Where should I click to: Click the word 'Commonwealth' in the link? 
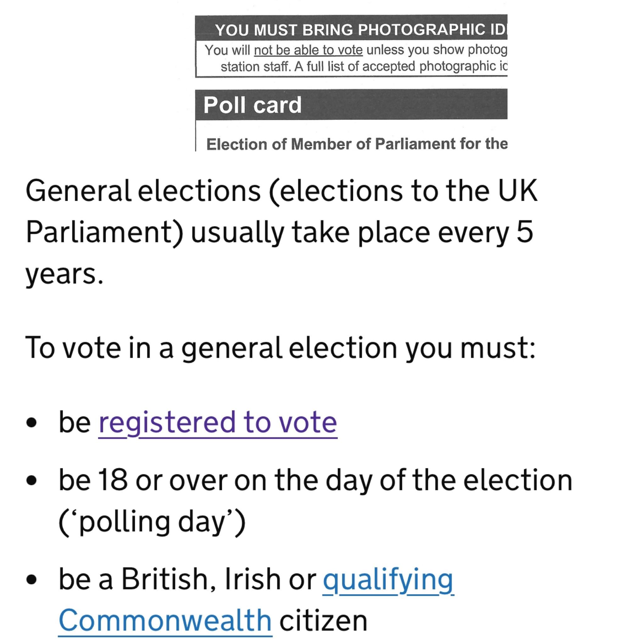click(x=165, y=621)
